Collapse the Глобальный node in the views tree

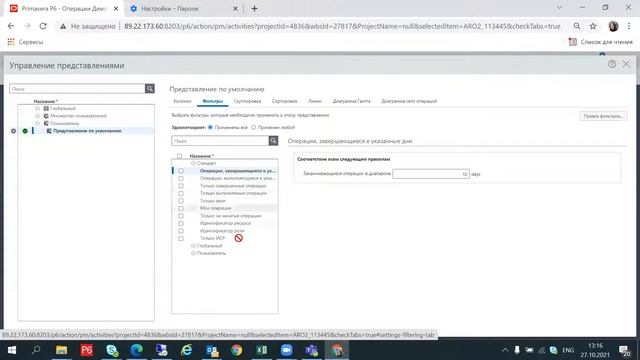coord(38,109)
